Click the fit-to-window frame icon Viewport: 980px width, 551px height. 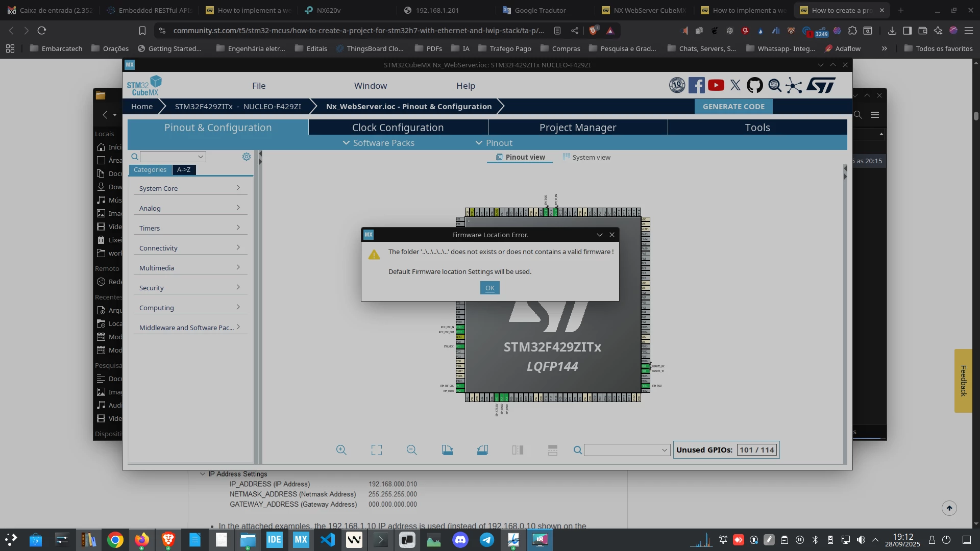377,449
